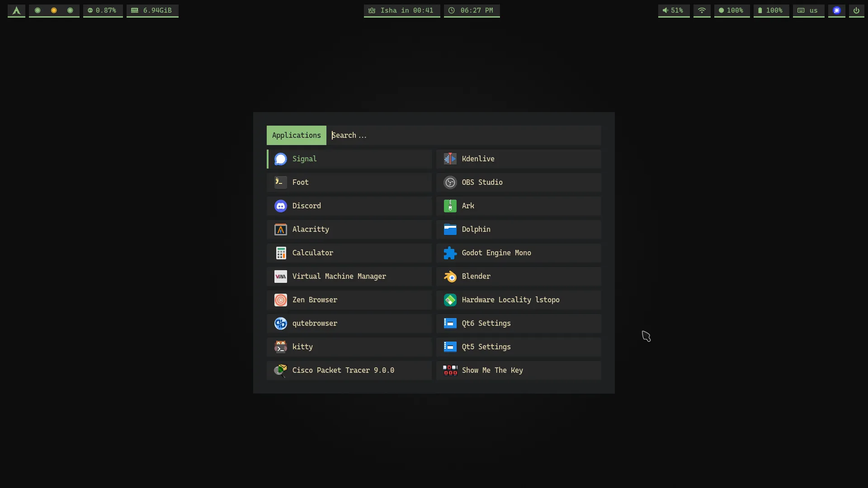Open the power menu icon
868x488 pixels.
tap(856, 10)
